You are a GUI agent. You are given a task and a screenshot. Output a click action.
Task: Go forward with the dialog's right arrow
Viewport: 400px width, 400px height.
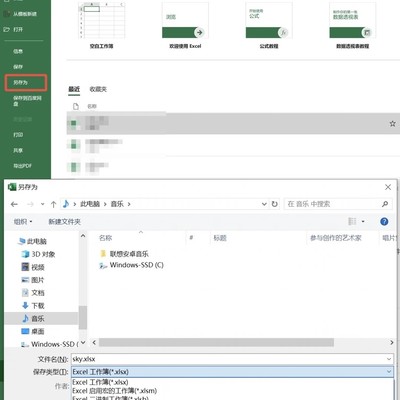point(30,204)
